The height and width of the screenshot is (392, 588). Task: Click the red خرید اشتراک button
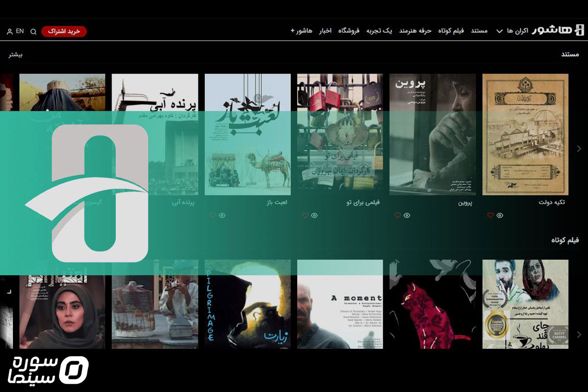tap(64, 31)
